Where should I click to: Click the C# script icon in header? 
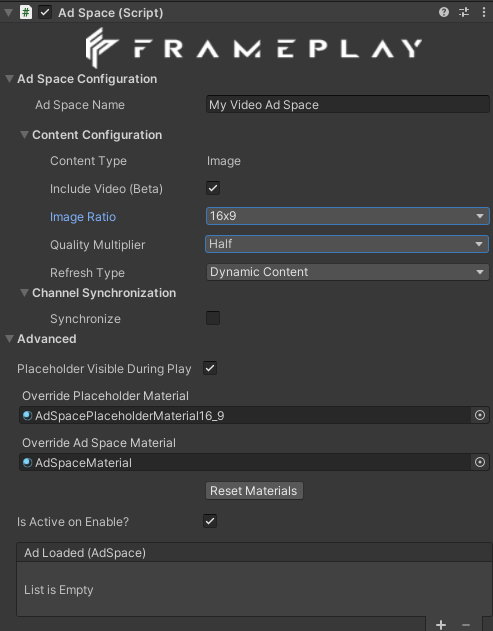pos(26,12)
